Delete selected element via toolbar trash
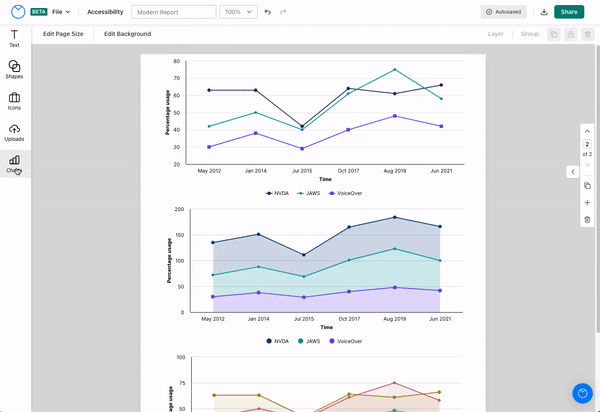600x412 pixels. pos(587,34)
